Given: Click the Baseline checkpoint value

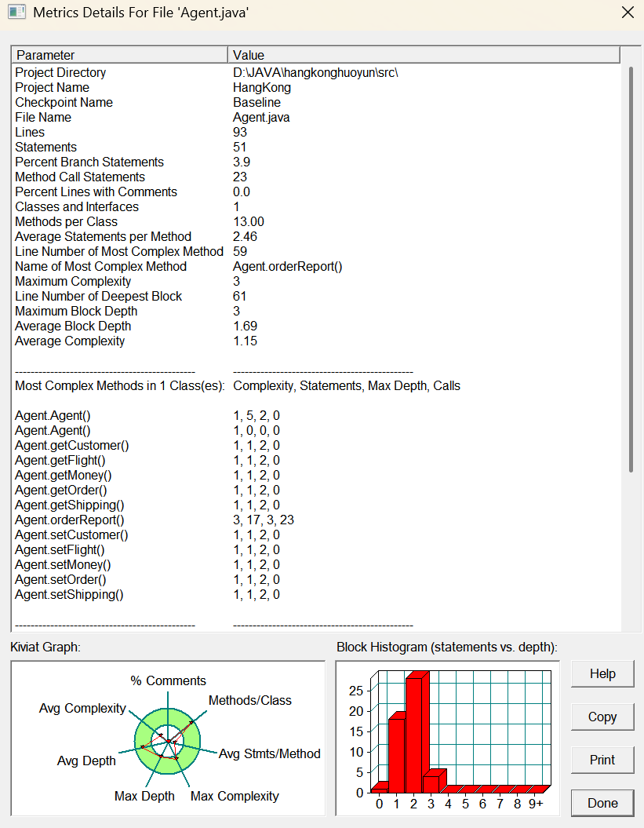Looking at the screenshot, I should 257,103.
